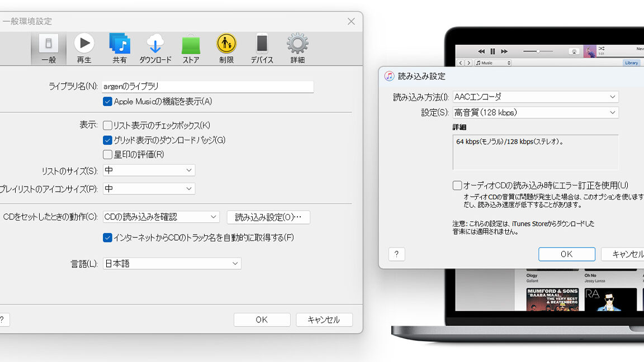Click the now-playing album art in iTunes
The image size is (644, 362).
click(590, 51)
